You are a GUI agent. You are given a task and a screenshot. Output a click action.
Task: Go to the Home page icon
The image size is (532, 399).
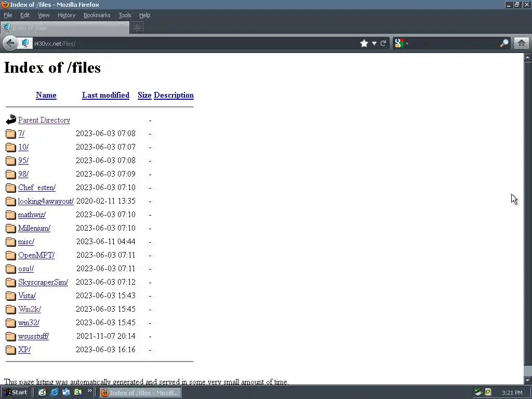[522, 44]
